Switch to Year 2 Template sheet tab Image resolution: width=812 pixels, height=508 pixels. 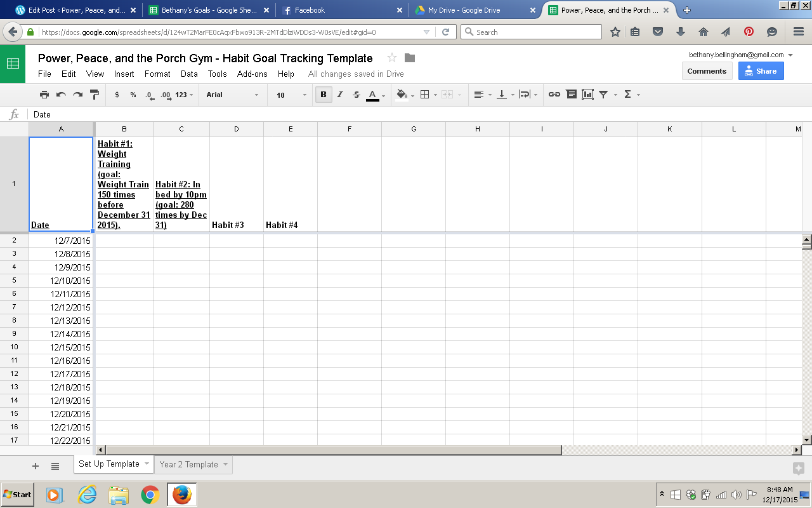coord(189,464)
